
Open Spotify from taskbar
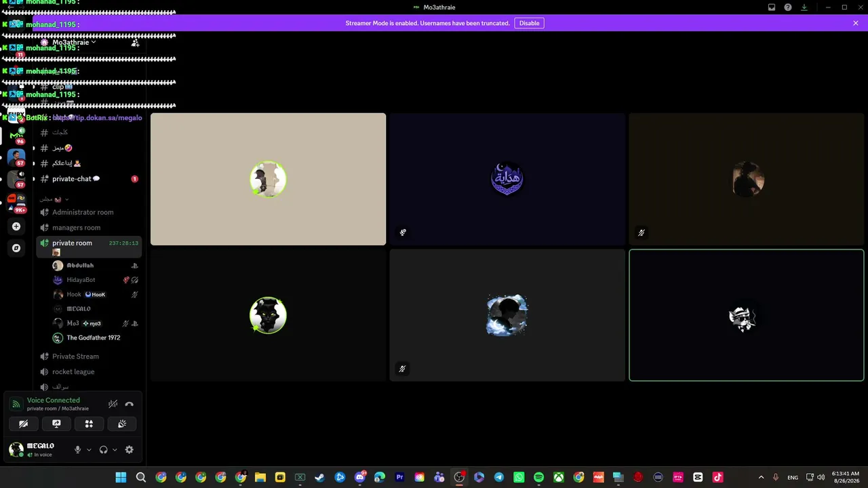[538, 477]
